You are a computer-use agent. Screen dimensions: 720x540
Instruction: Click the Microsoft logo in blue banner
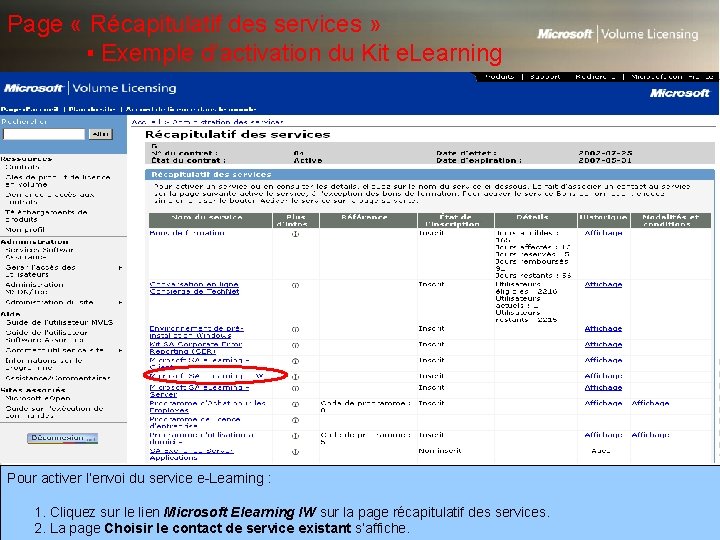680,93
